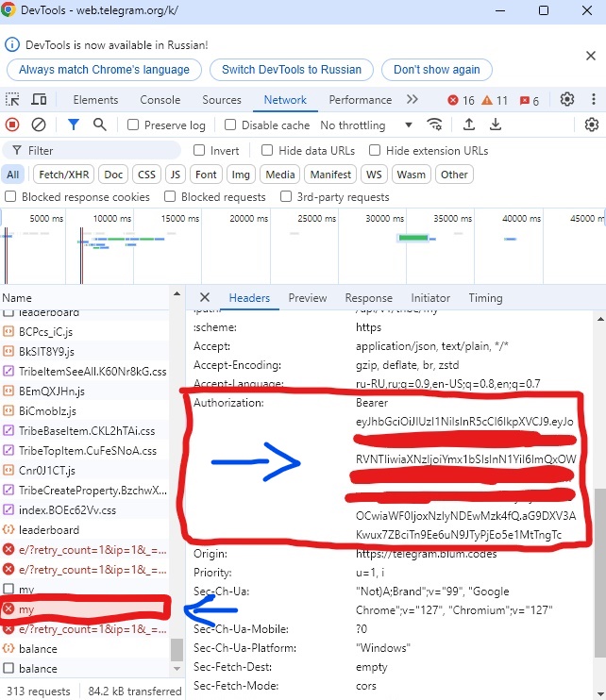Click the red error count 16
Screen dimensions: 606x700
pyautogui.click(x=462, y=100)
